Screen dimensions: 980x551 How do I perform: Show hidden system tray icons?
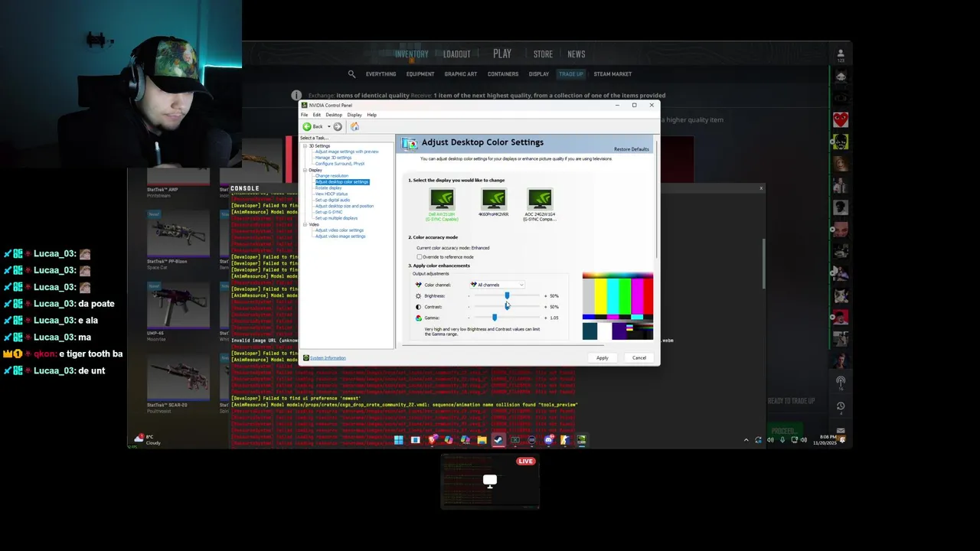pyautogui.click(x=746, y=440)
